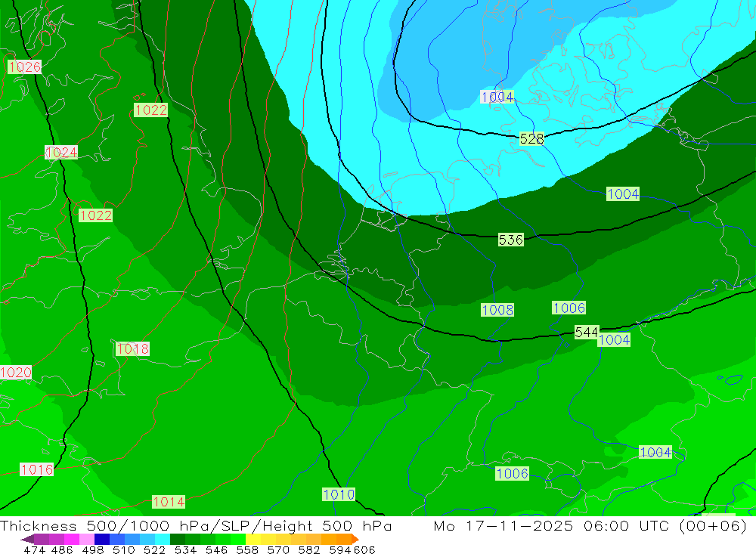Pick the light pink legend swatch
Viewport: 756px width, 554px height.
(85, 539)
